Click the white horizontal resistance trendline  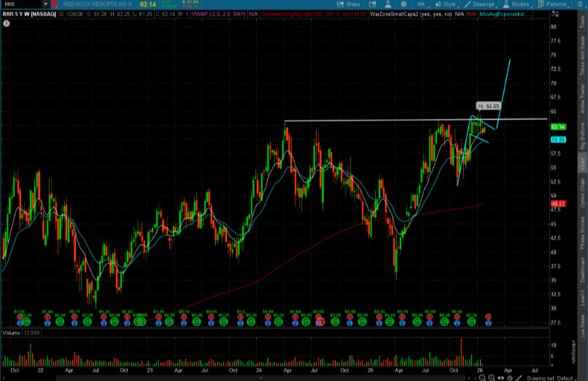pyautogui.click(x=416, y=120)
